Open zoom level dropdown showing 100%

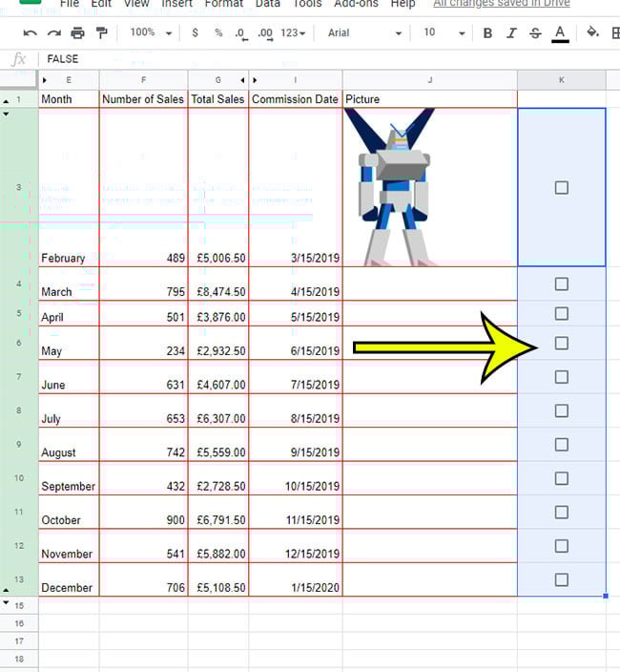tap(151, 32)
